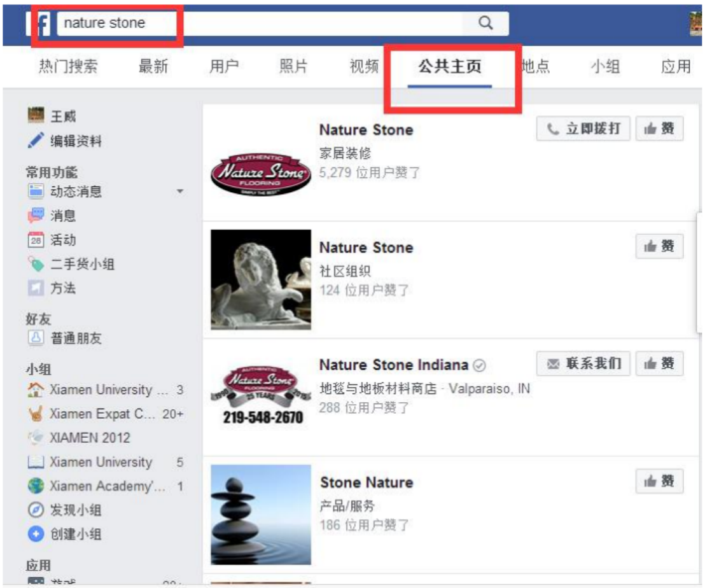Open the 小组 tab
The height and width of the screenshot is (588, 705).
pos(605,67)
